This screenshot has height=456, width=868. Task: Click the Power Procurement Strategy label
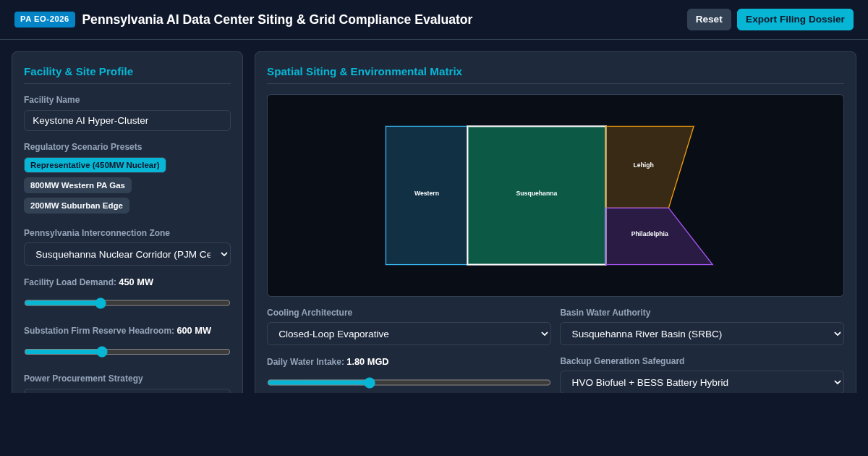tap(83, 379)
